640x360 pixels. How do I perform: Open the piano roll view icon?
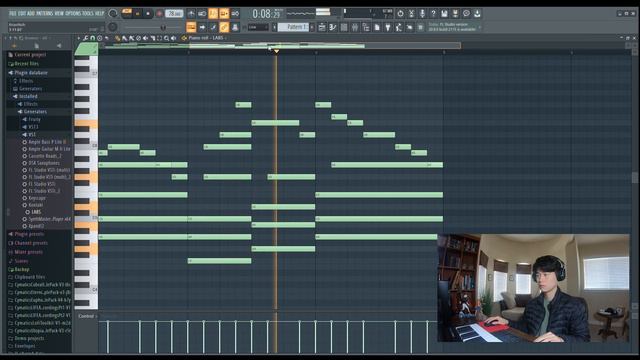click(x=333, y=27)
